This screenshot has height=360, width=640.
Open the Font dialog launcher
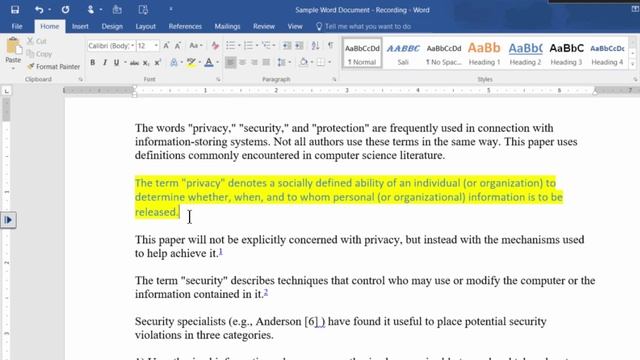218,79
